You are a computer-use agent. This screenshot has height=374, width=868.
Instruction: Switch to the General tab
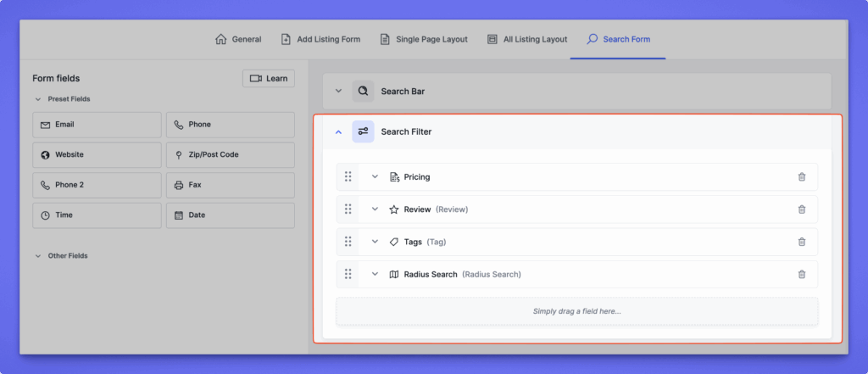click(x=238, y=39)
